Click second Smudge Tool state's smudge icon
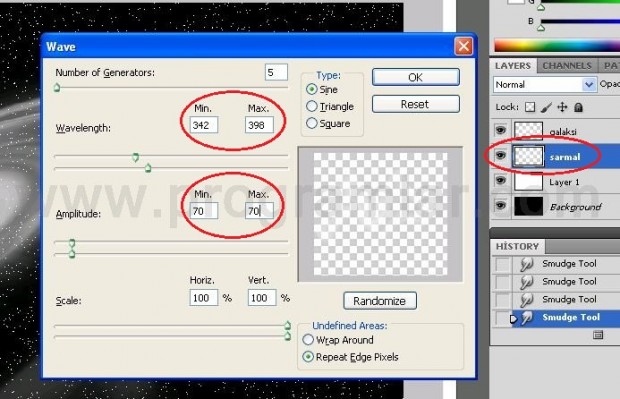This screenshot has width=620, height=399. [x=526, y=282]
